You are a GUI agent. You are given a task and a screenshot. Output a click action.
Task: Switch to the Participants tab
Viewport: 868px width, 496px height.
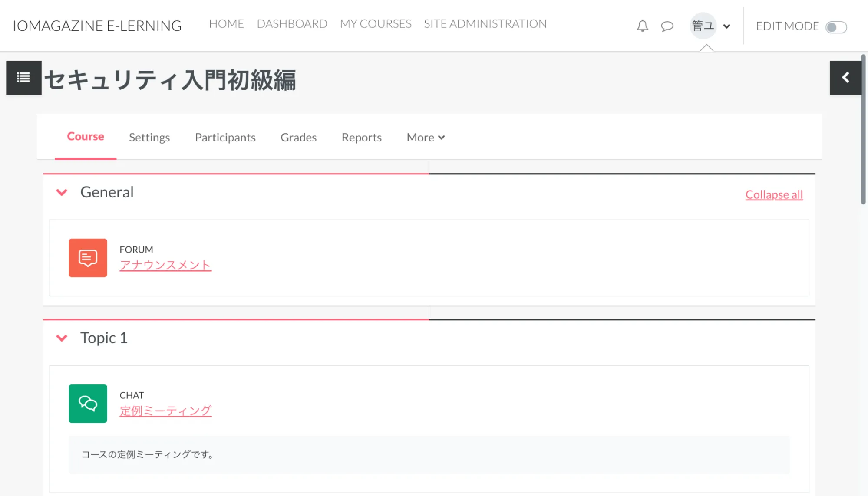[x=225, y=138]
